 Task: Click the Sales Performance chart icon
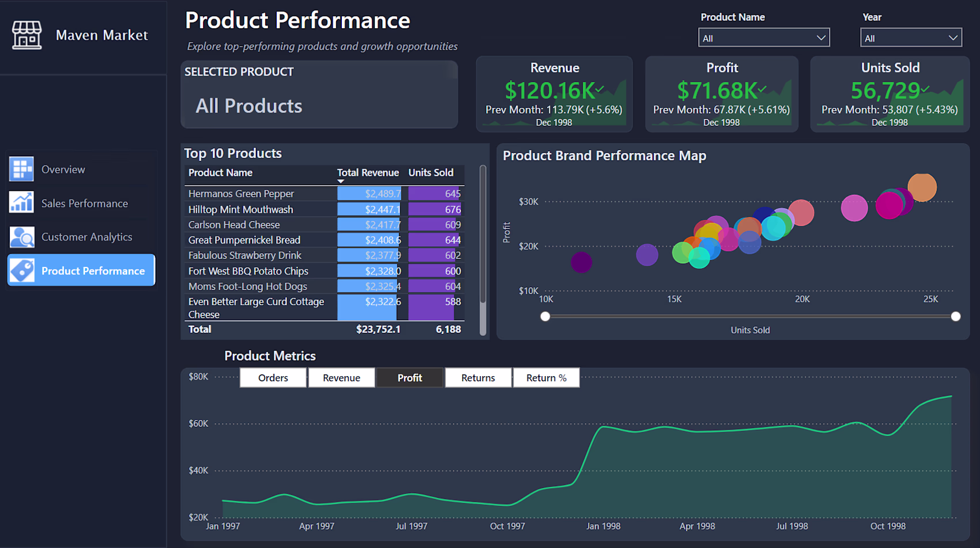(21, 202)
